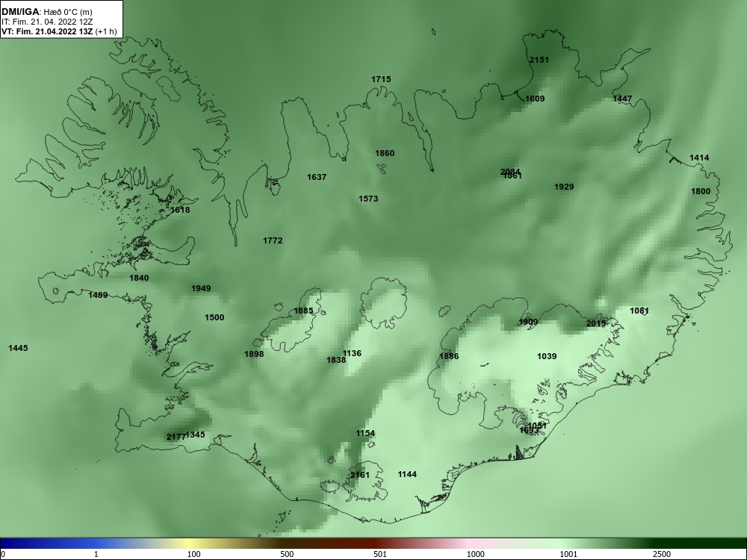Click the 1489 value on the western peninsula
This screenshot has height=560, width=747.
coord(98,295)
